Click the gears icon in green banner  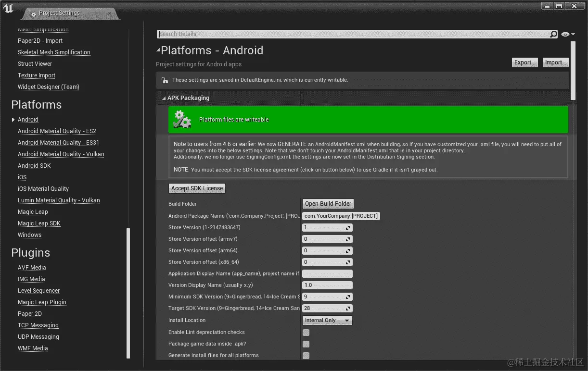coord(182,119)
